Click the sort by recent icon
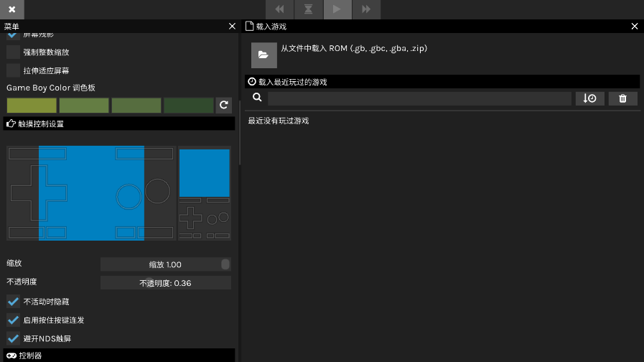 tap(589, 98)
